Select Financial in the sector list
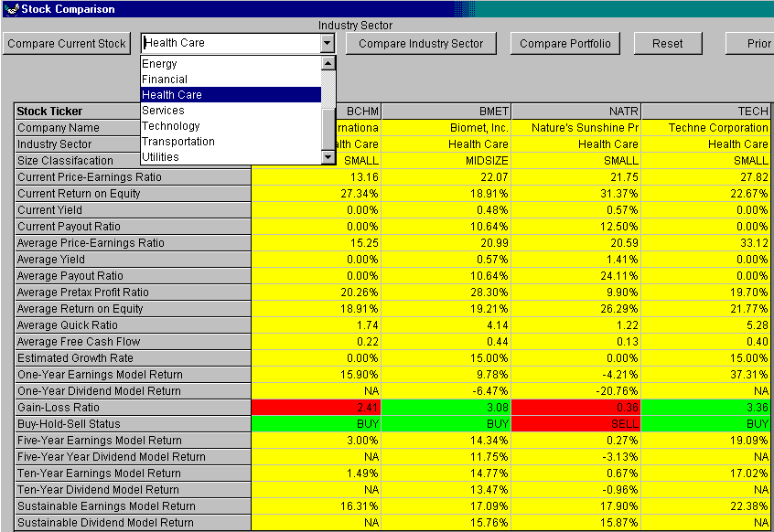Viewport: 774px width, 532px height. pyautogui.click(x=231, y=79)
